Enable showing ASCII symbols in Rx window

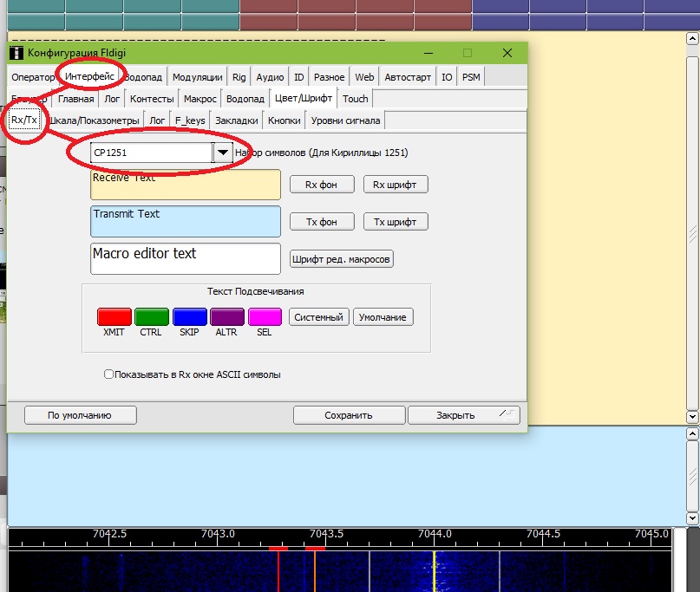pyautogui.click(x=108, y=374)
